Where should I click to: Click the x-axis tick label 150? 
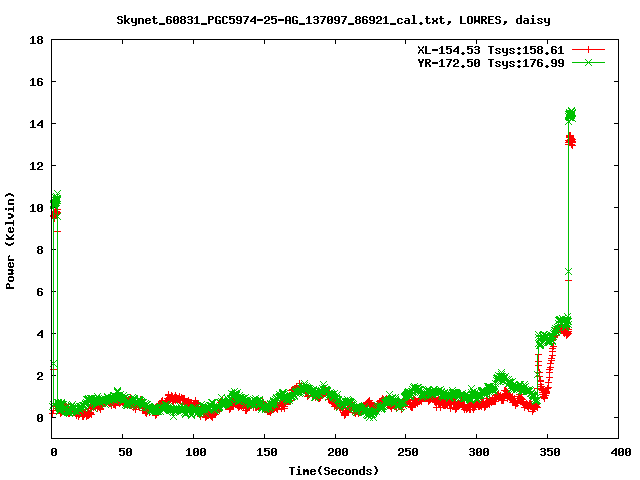coord(267,452)
